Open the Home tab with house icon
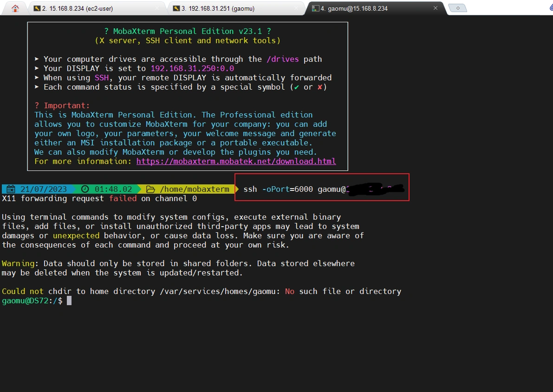The image size is (553, 392). click(x=15, y=8)
